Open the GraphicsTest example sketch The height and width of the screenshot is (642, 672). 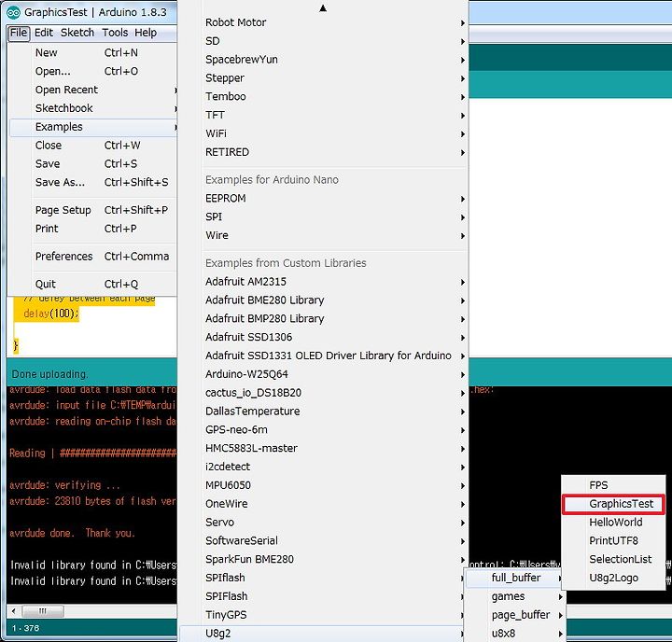tap(614, 504)
